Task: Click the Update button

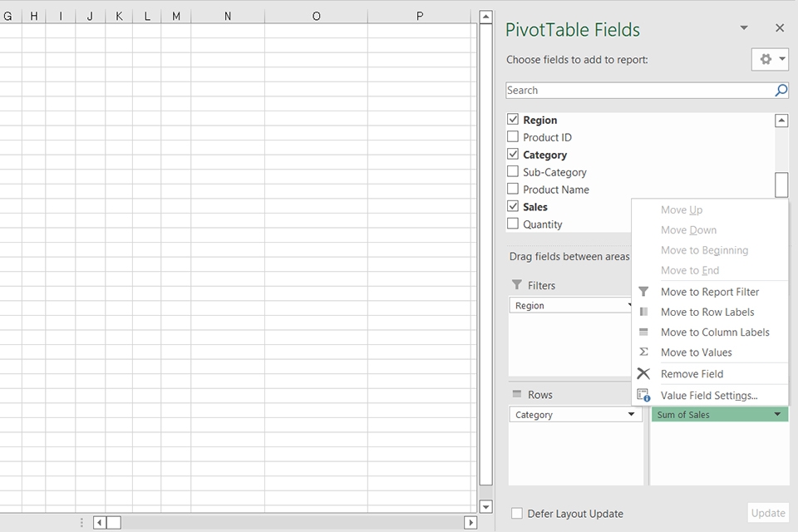Action: tap(767, 513)
